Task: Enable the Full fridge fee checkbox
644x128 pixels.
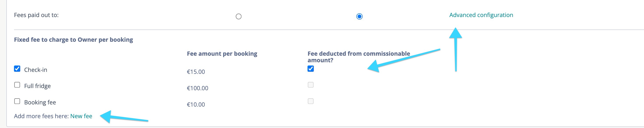Action: [x=17, y=85]
